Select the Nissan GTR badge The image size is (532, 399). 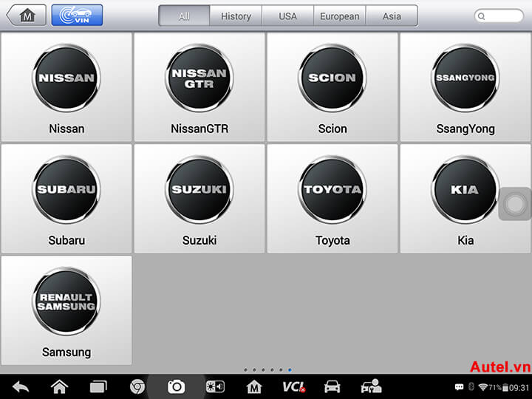pos(199,78)
